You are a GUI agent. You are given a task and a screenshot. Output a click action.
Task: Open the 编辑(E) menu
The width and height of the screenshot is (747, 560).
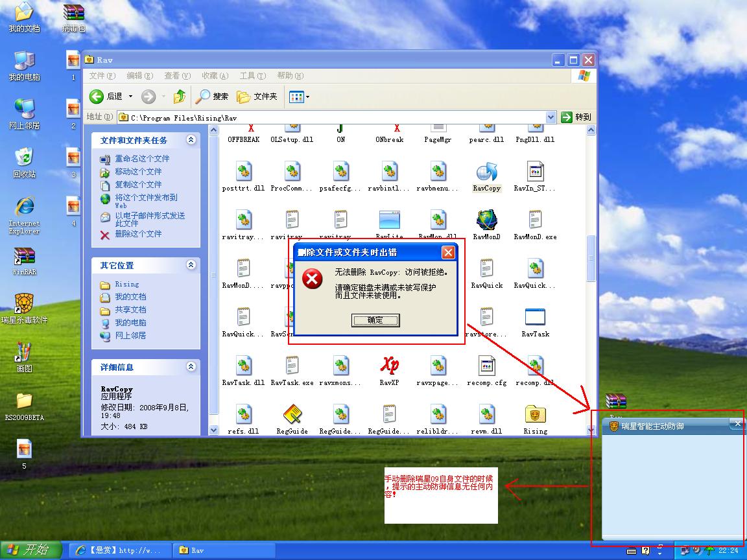click(x=139, y=76)
